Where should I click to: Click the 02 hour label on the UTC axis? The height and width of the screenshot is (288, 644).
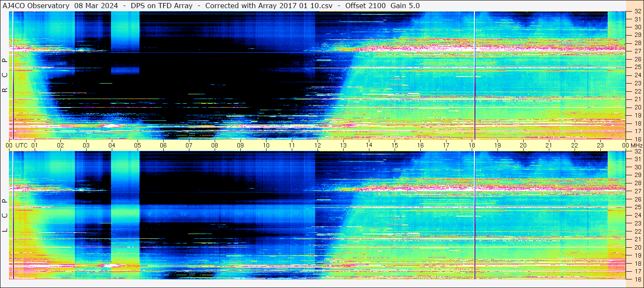[60, 145]
